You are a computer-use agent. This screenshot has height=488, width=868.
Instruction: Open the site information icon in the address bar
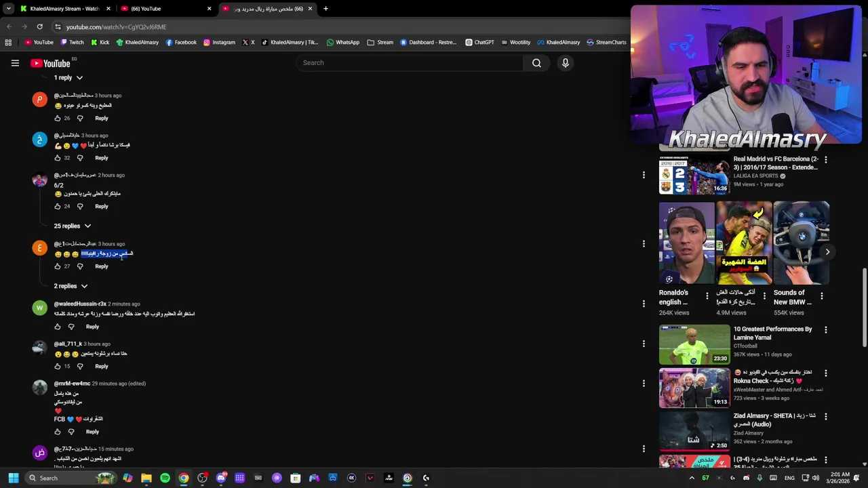coord(58,26)
